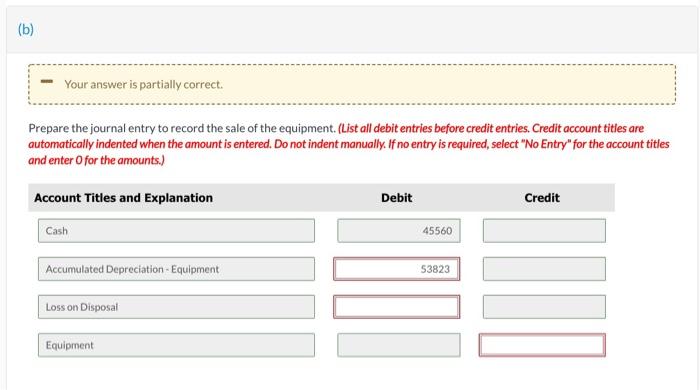Open the Loss on Disposal account field
Viewport: 700px width, 390px height.
point(176,307)
